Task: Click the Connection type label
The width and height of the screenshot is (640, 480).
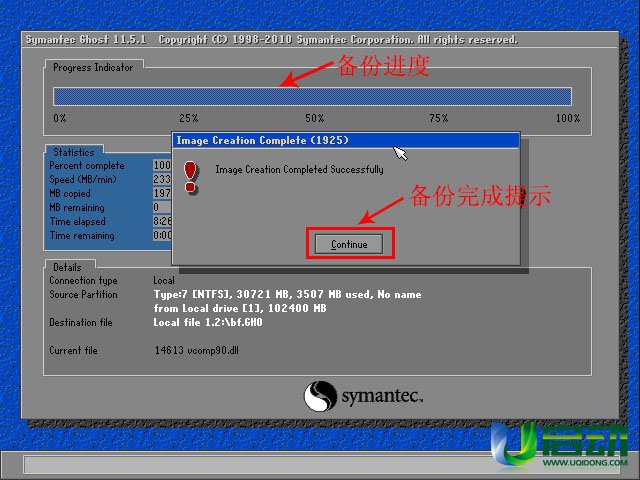Action: pyautogui.click(x=83, y=280)
